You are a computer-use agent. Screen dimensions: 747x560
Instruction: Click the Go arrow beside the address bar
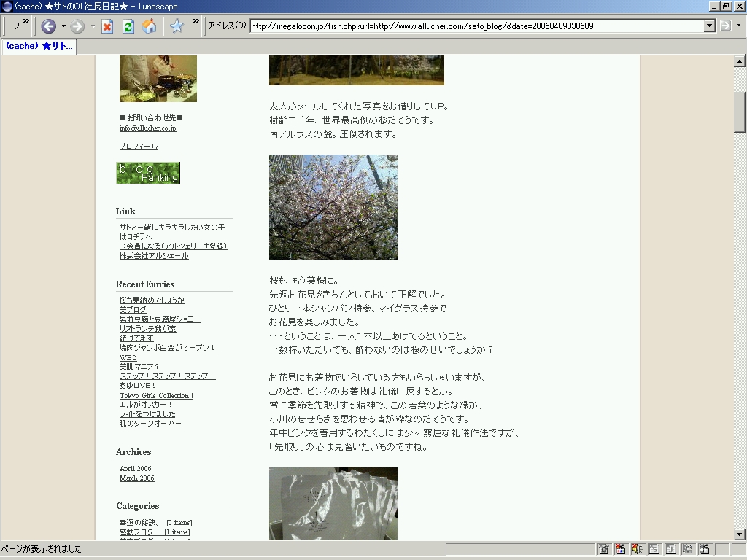(x=725, y=26)
